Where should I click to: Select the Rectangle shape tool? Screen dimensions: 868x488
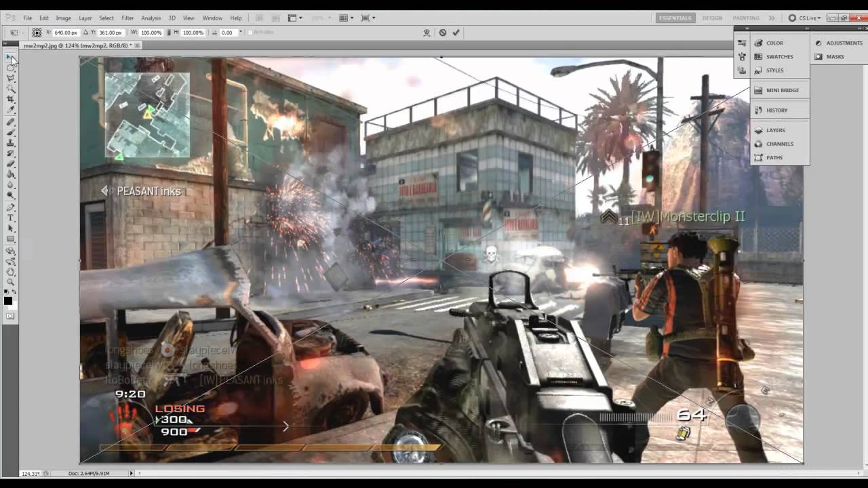tap(10, 238)
